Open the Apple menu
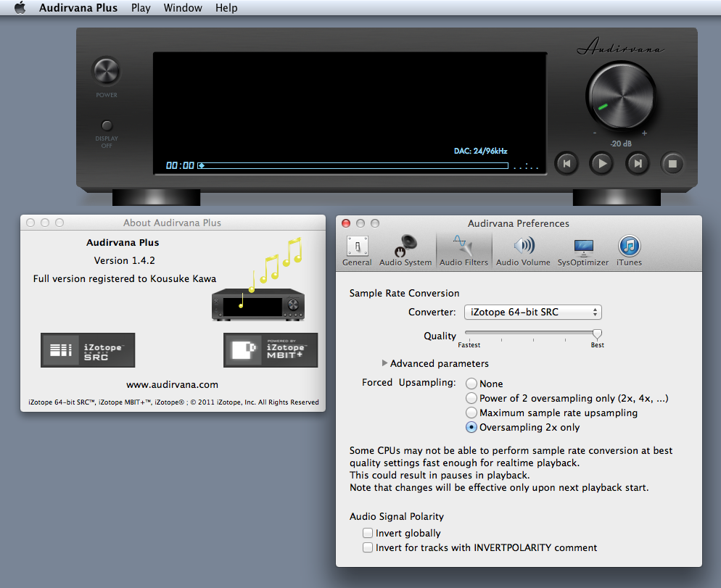Image resolution: width=721 pixels, height=588 pixels. [20, 8]
